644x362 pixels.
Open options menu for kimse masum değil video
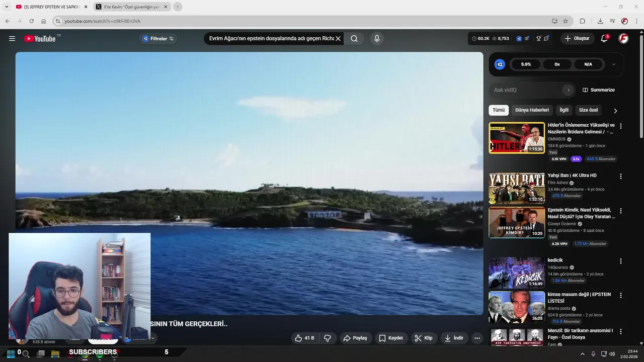620,295
